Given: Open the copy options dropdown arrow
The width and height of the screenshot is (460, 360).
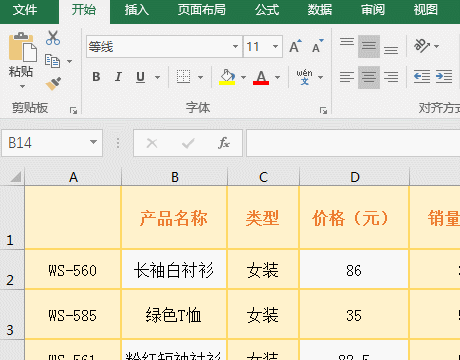Looking at the screenshot, I should click(69, 61).
